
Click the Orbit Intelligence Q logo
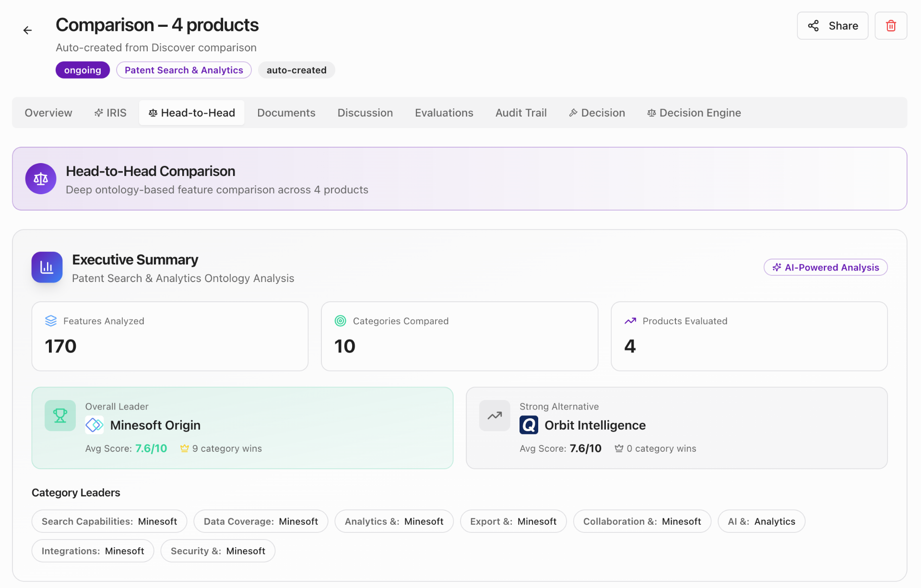pyautogui.click(x=529, y=425)
